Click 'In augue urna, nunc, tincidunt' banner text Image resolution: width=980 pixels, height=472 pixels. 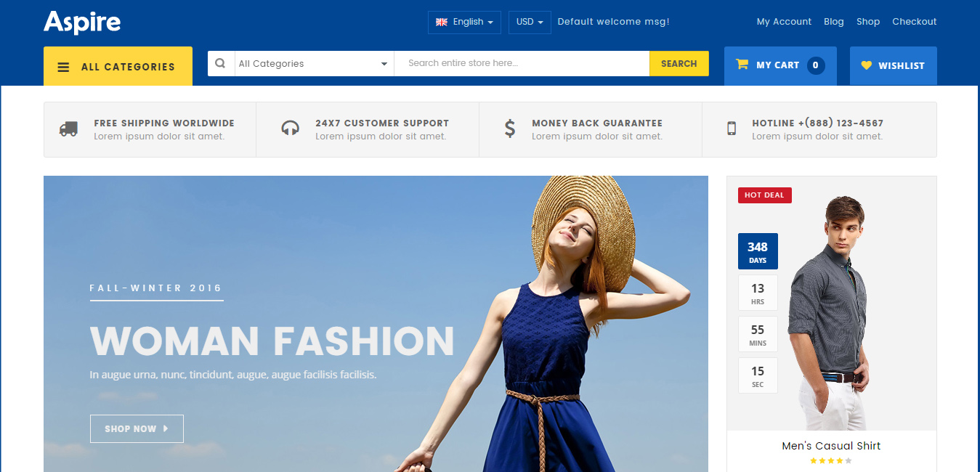(x=233, y=375)
